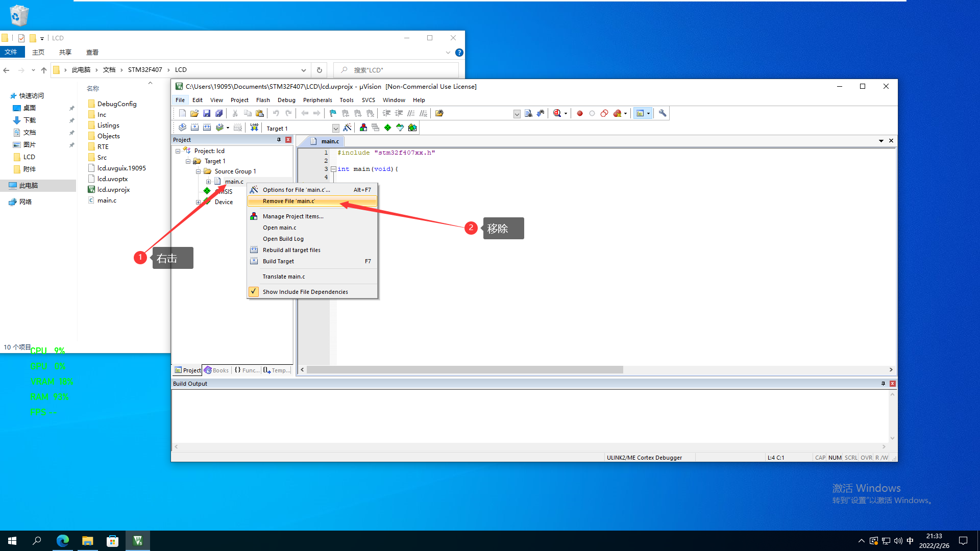Insert breakpoint using red circle icon
Viewport: 980px width, 551px height.
pos(580,113)
